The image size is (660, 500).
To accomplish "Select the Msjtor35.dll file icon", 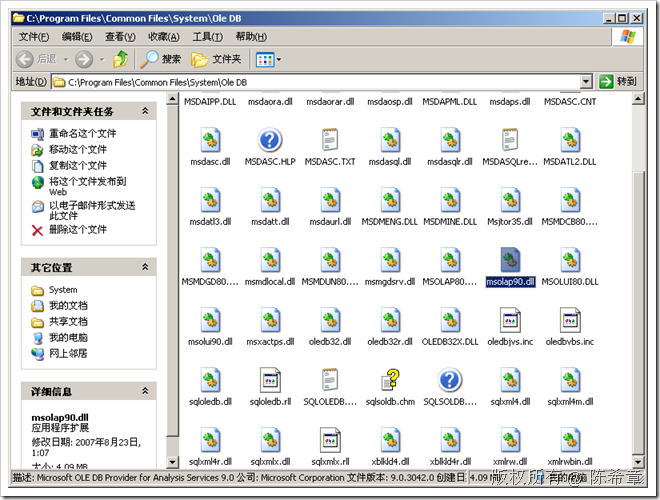I will coord(510,199).
